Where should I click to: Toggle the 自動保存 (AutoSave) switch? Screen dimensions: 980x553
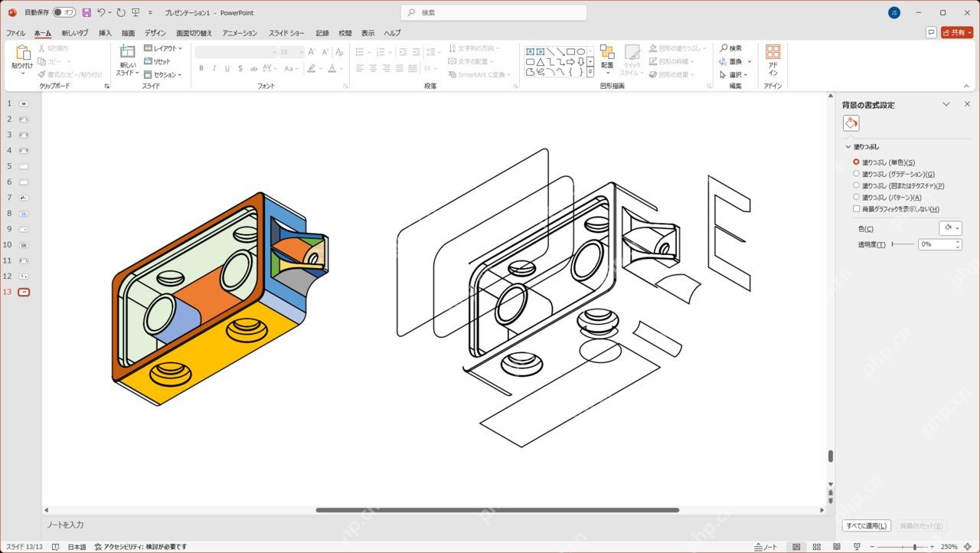[64, 12]
